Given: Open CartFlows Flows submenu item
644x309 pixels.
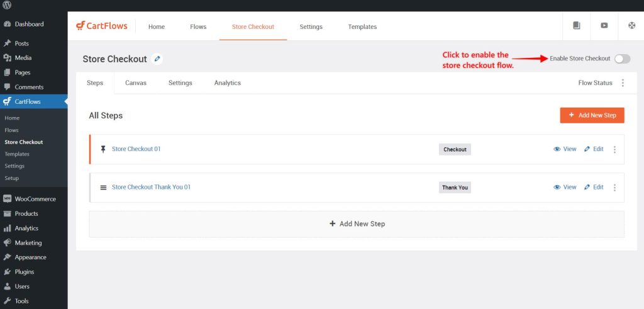Looking at the screenshot, I should [x=11, y=130].
